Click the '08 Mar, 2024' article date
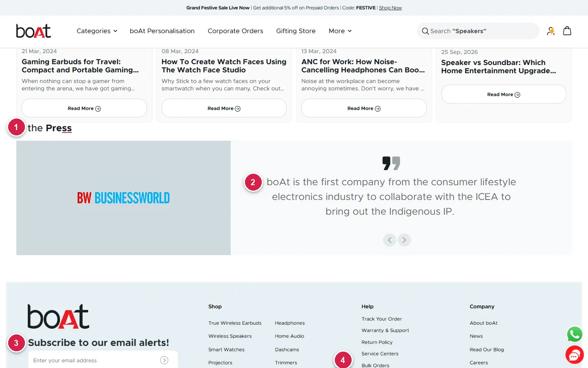The width and height of the screenshot is (588, 368). point(180,51)
